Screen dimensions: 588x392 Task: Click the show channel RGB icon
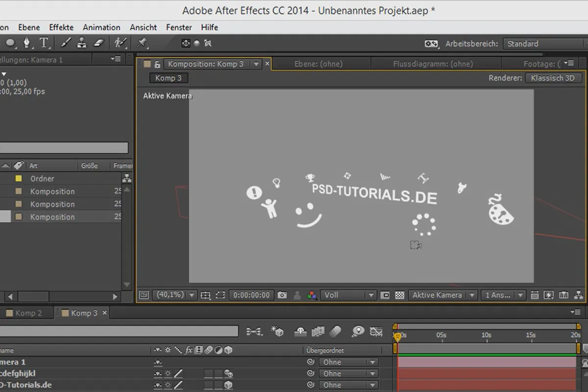311,295
